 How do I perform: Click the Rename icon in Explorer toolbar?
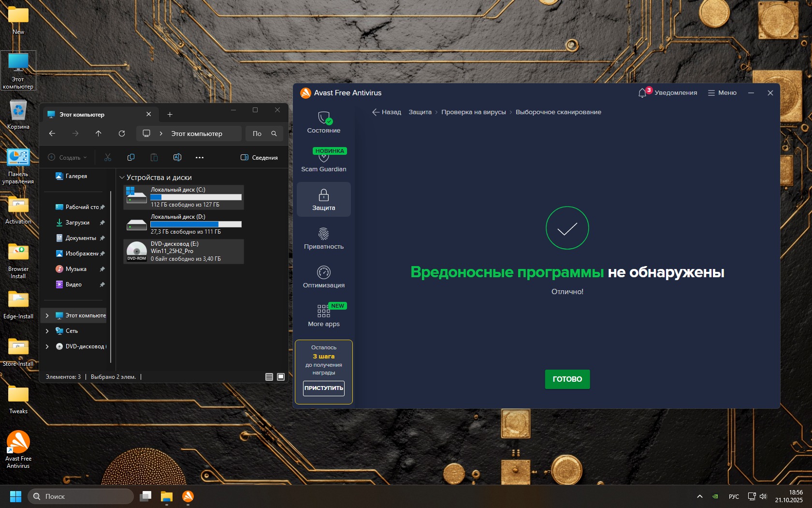click(177, 157)
